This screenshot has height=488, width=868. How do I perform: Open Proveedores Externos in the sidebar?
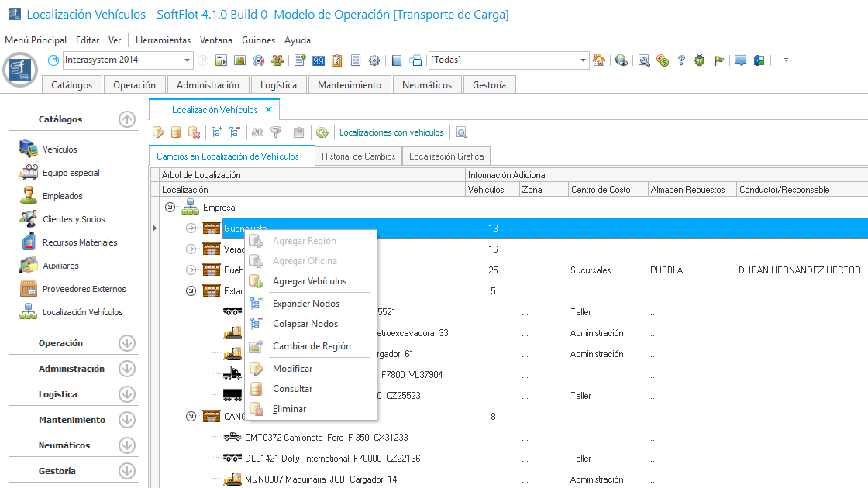pyautogui.click(x=84, y=289)
